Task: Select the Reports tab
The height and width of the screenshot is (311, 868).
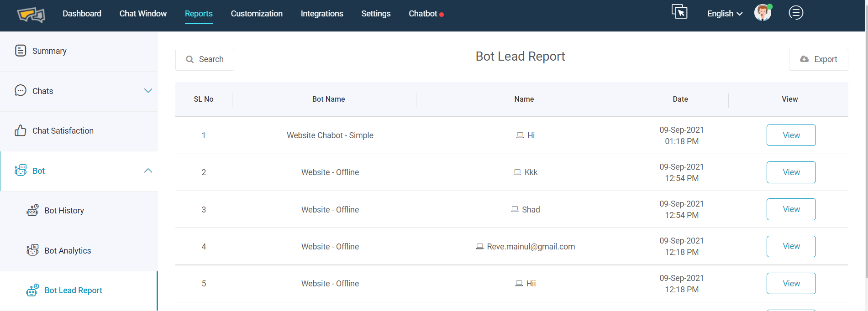Action: [199, 14]
